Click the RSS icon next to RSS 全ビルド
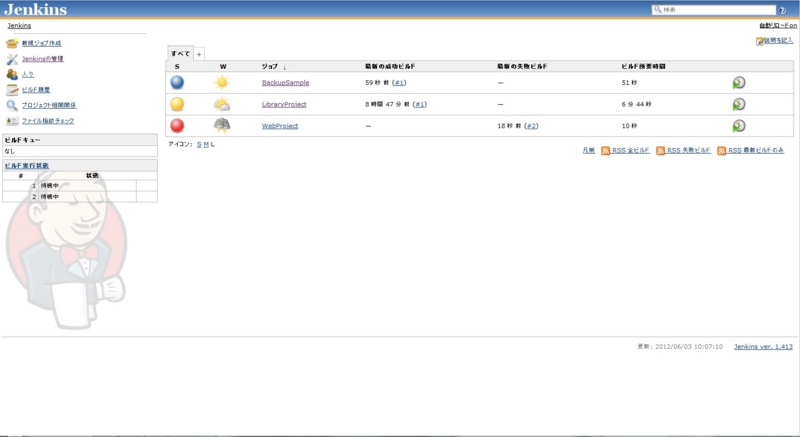Viewport: 800px width, 437px height. 606,150
